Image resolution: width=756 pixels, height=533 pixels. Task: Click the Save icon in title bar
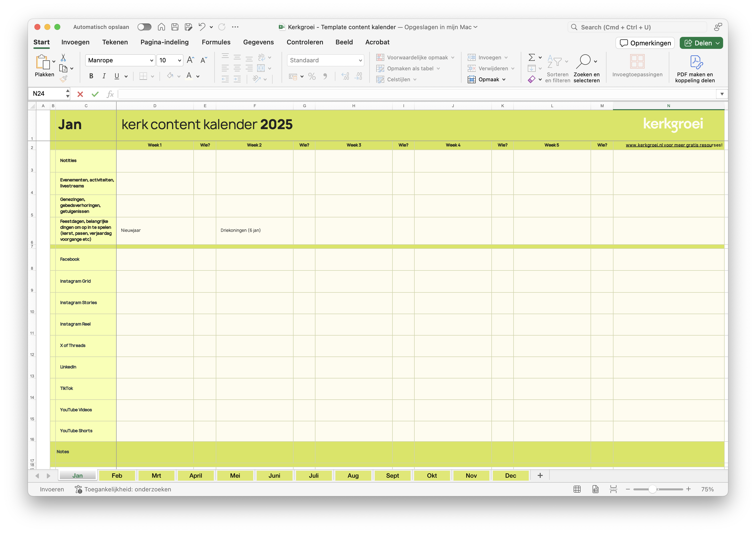[x=175, y=27]
